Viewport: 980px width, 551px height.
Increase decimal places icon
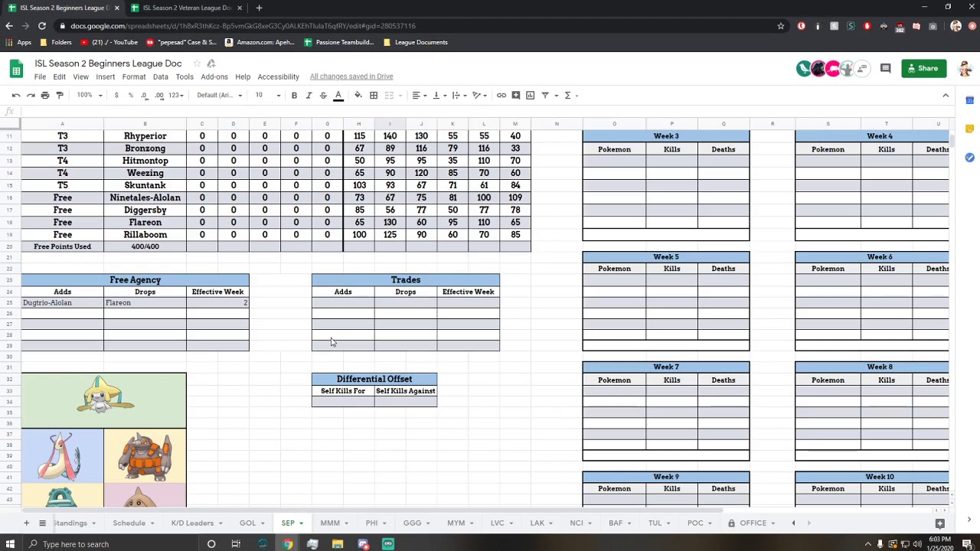click(x=158, y=95)
